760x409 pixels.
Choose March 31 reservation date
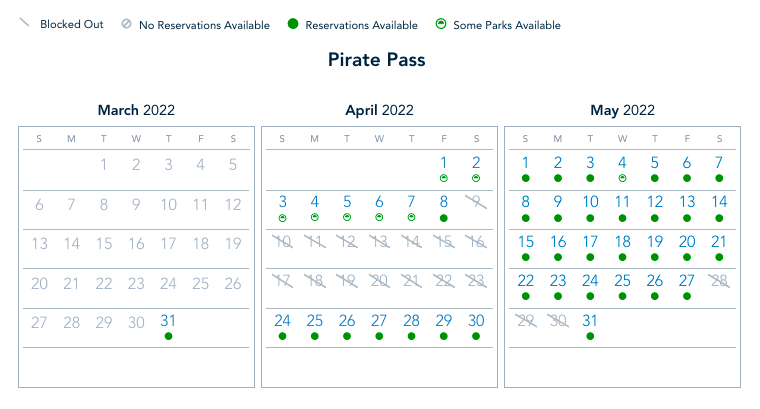tap(168, 320)
